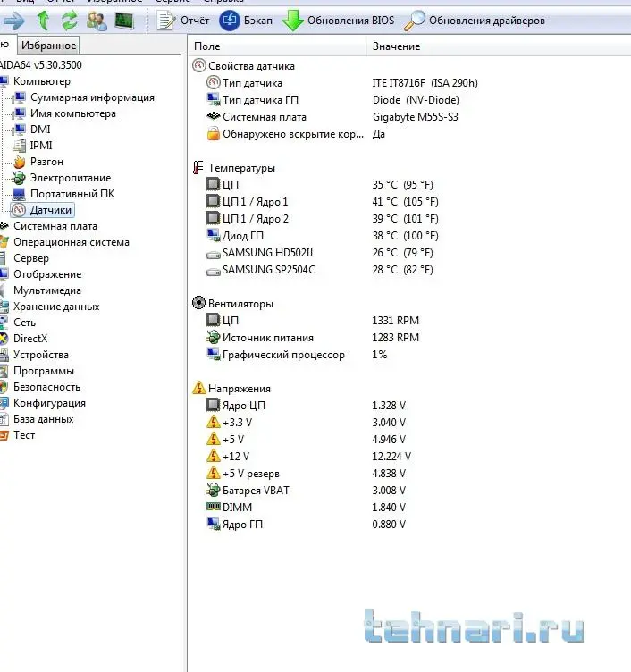Screen dimensions: 631x672
Task: Open the DMI tree item
Action: click(40, 130)
